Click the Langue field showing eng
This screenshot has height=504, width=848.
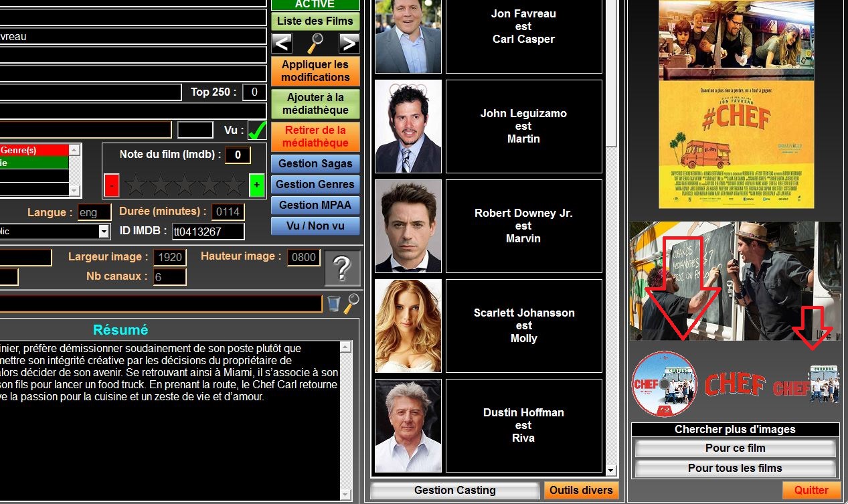(x=94, y=212)
